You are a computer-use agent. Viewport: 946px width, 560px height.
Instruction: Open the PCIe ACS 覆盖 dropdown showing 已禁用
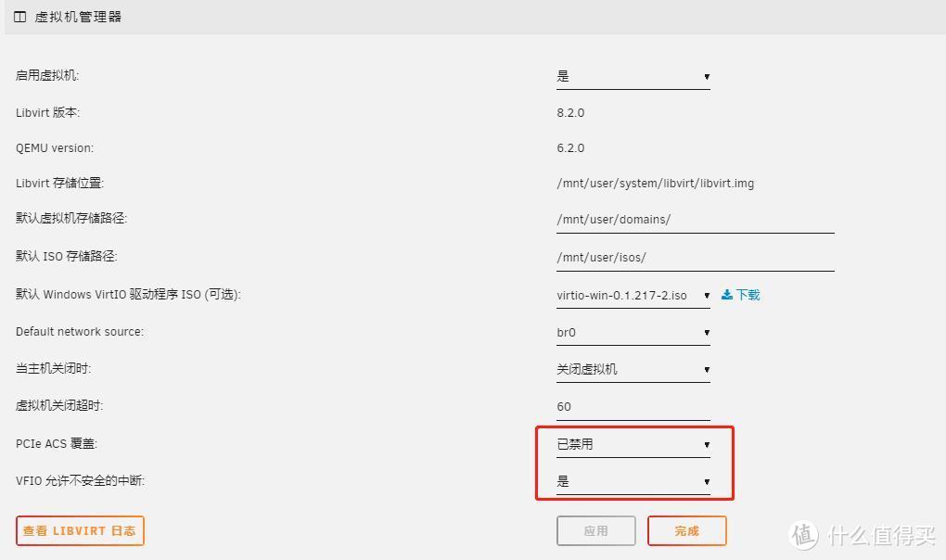click(633, 443)
